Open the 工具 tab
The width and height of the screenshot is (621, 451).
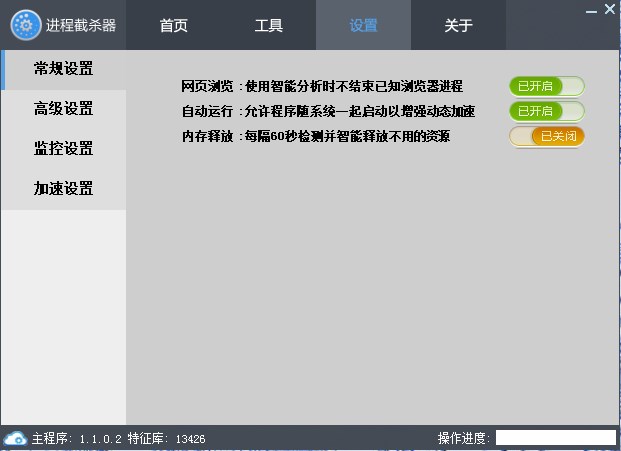coord(268,25)
